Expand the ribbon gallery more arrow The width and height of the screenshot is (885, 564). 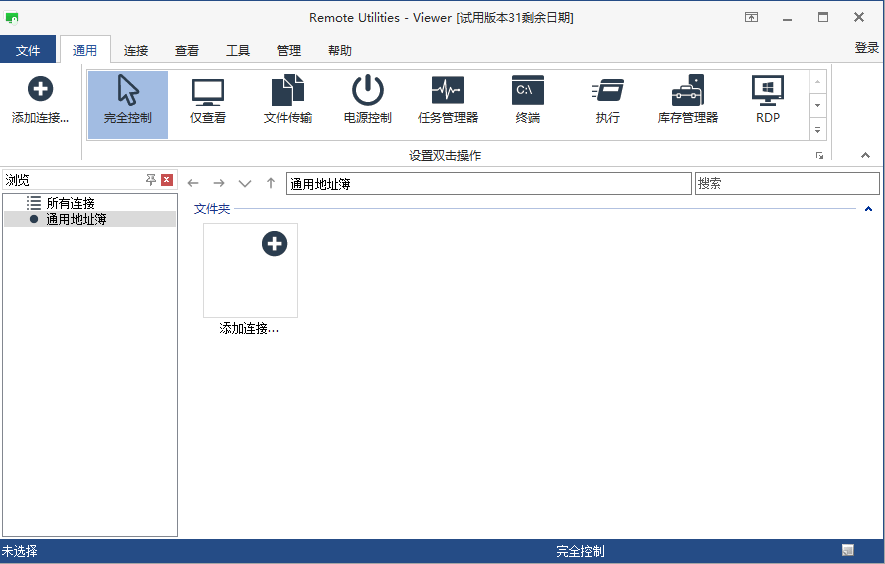coord(817,130)
